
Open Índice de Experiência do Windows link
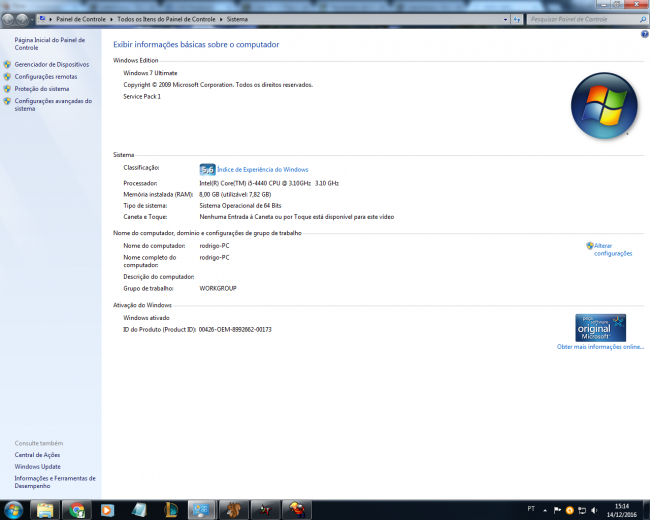point(263,170)
